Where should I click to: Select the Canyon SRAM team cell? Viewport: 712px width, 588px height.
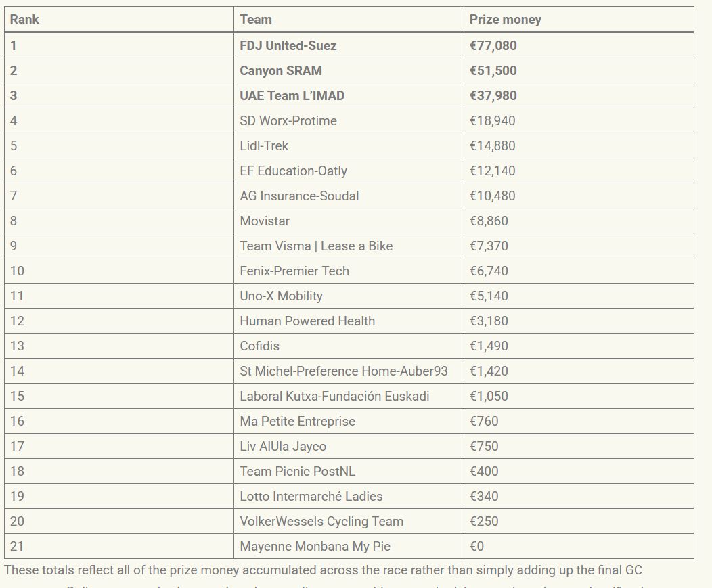coord(349,70)
